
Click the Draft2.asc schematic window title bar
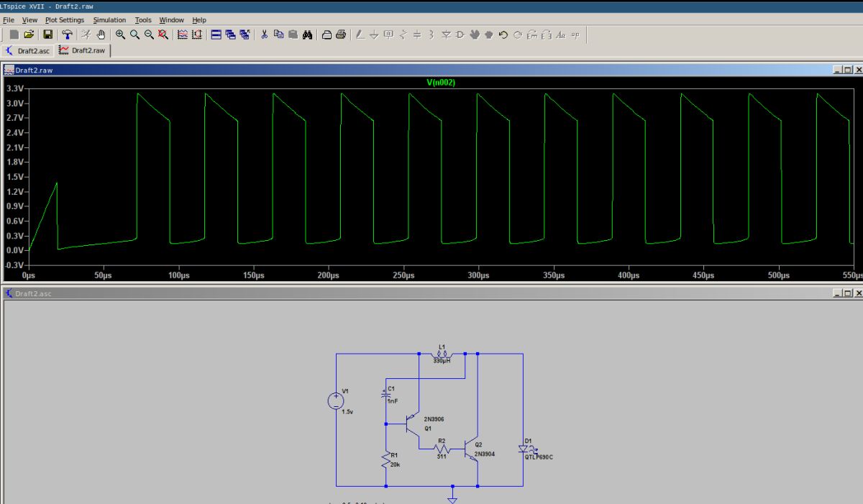click(431, 293)
